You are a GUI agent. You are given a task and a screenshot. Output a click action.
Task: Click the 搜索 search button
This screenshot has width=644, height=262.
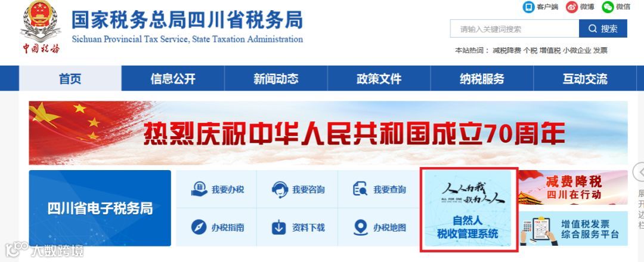click(x=603, y=29)
